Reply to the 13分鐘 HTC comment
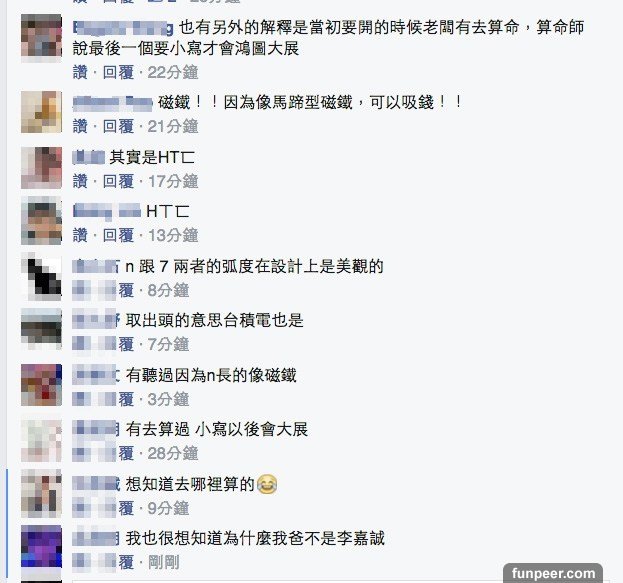 click(x=118, y=235)
